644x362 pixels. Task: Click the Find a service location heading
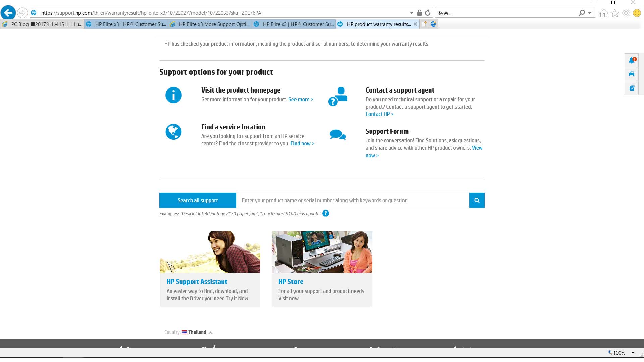point(233,127)
